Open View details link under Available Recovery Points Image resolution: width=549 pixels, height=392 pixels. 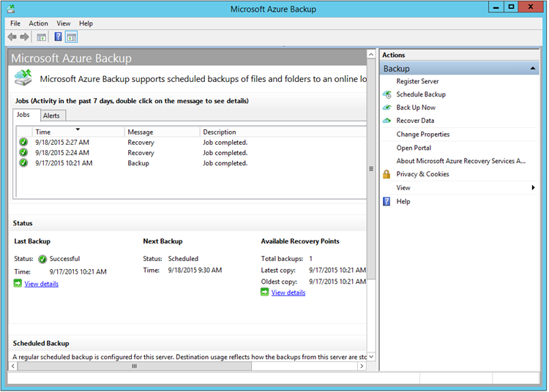pos(288,293)
